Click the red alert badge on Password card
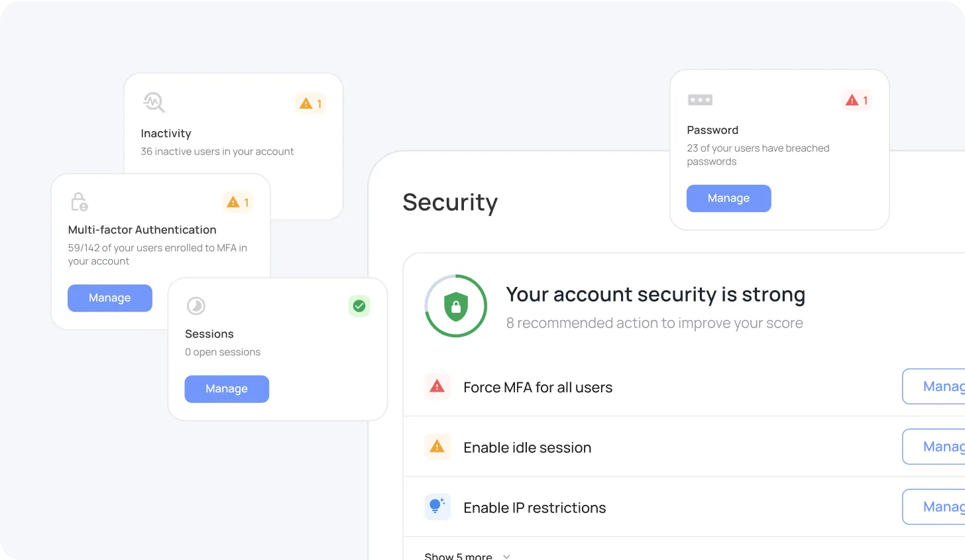The height and width of the screenshot is (560, 965). pyautogui.click(x=857, y=100)
